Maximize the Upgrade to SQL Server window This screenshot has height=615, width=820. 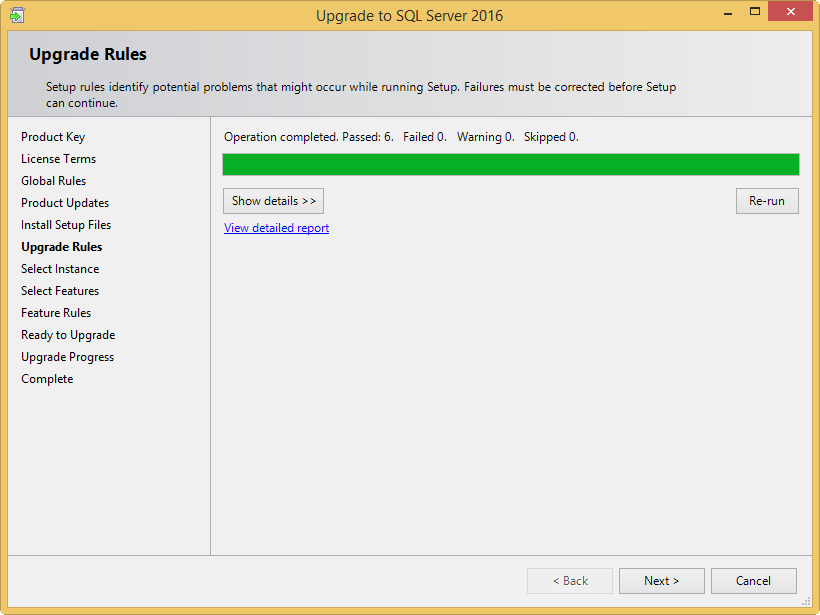coord(755,12)
